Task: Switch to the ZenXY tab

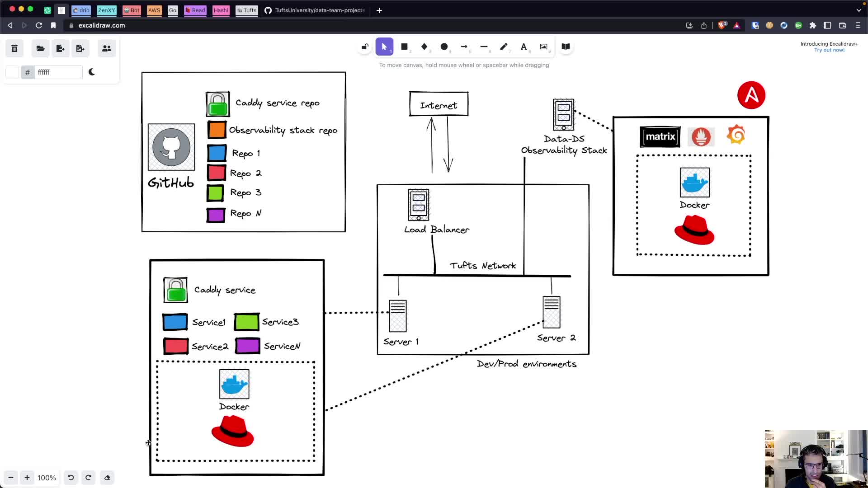Action: pos(107,10)
